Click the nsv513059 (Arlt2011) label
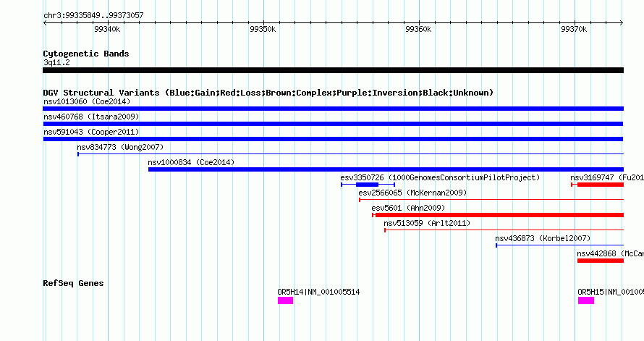 [x=427, y=223]
